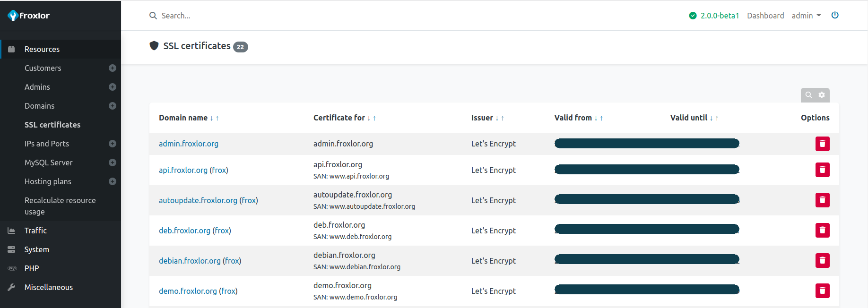Open SSL certificates in sidebar
This screenshot has width=868, height=308.
click(x=52, y=125)
